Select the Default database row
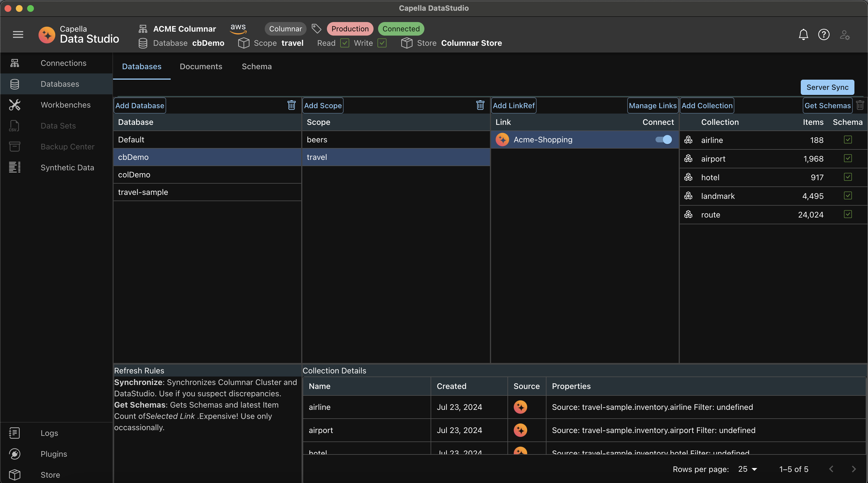The width and height of the screenshot is (868, 483). (x=207, y=140)
